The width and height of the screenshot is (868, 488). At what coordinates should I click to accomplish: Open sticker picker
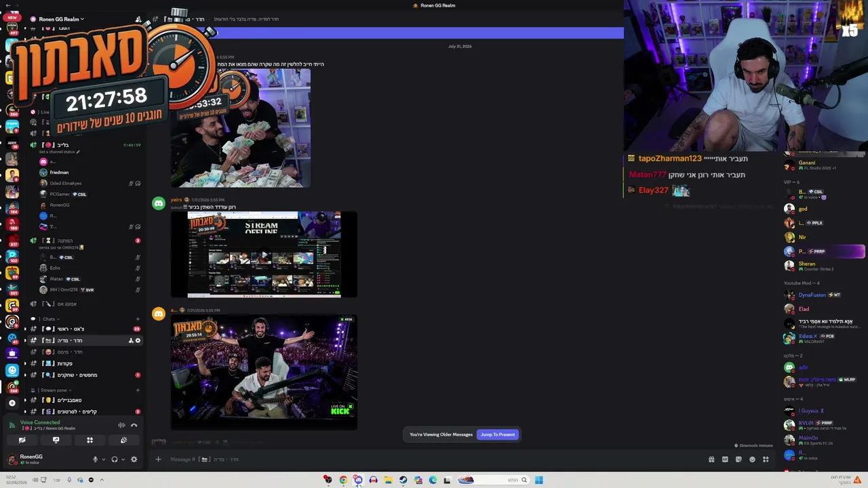738,460
